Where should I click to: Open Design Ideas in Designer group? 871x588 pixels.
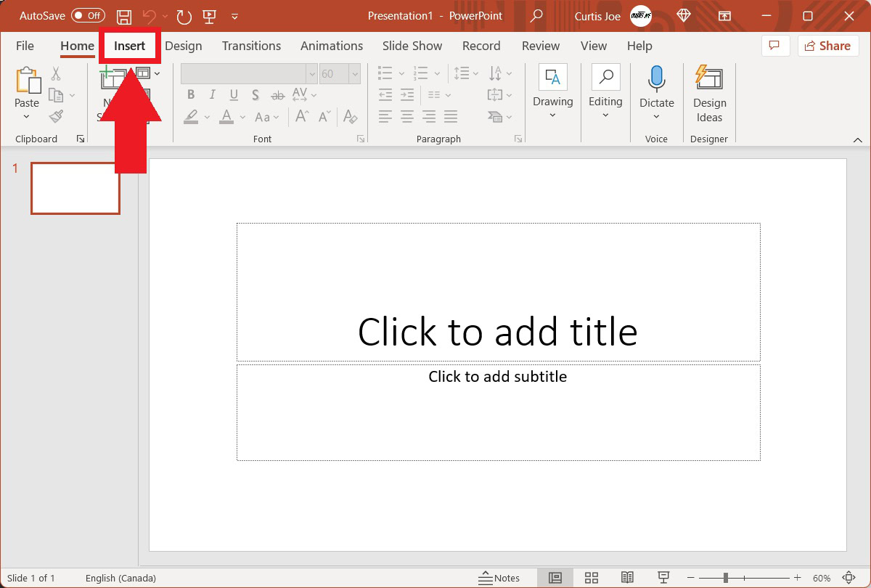(709, 94)
